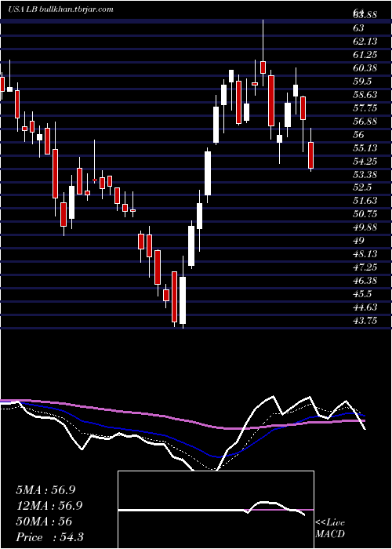Select the 56.88 price axis label
The image size is (392, 549).
point(365,121)
